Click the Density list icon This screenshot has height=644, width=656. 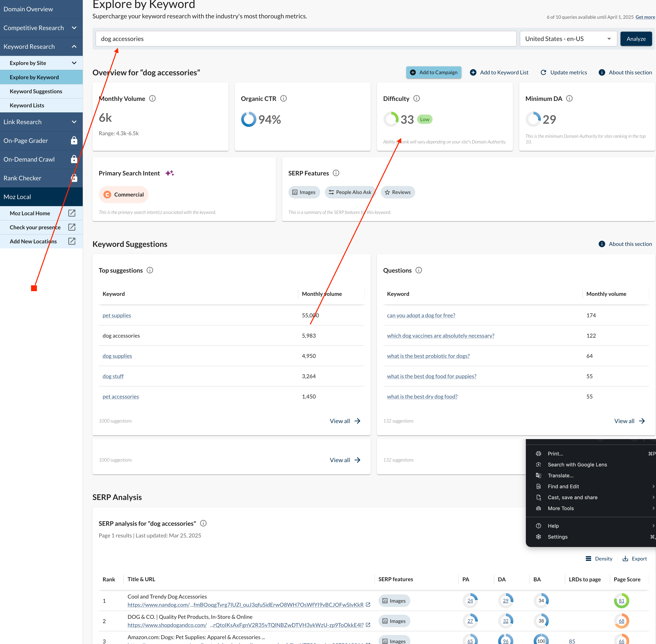(x=588, y=559)
